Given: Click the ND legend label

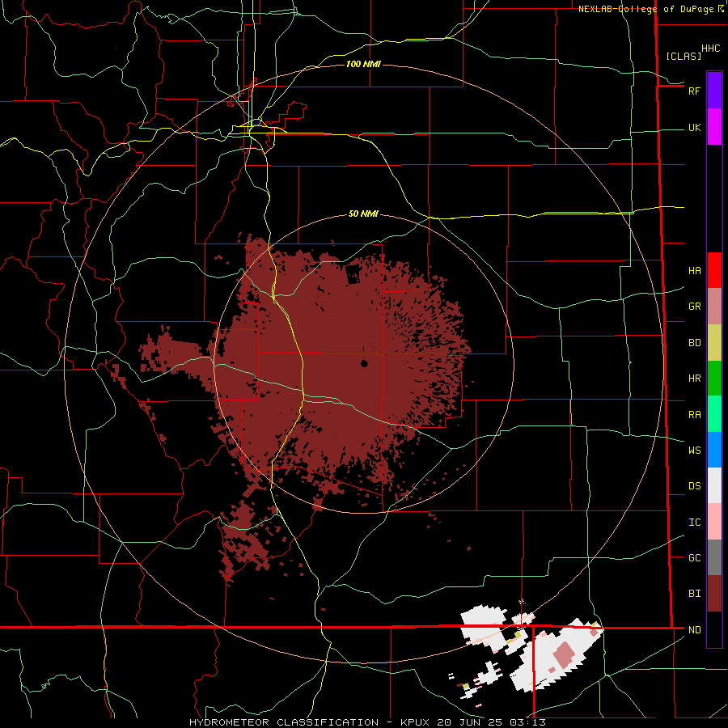Looking at the screenshot, I should point(695,630).
